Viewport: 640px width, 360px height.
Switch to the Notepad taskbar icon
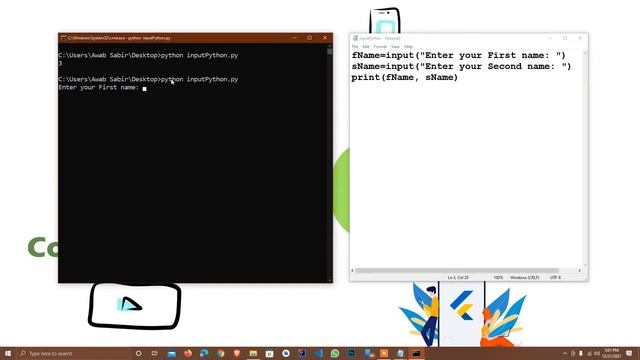coord(400,353)
